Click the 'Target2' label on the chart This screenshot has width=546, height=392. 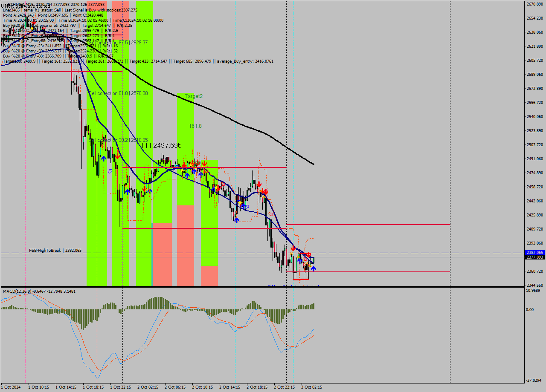tap(193, 96)
